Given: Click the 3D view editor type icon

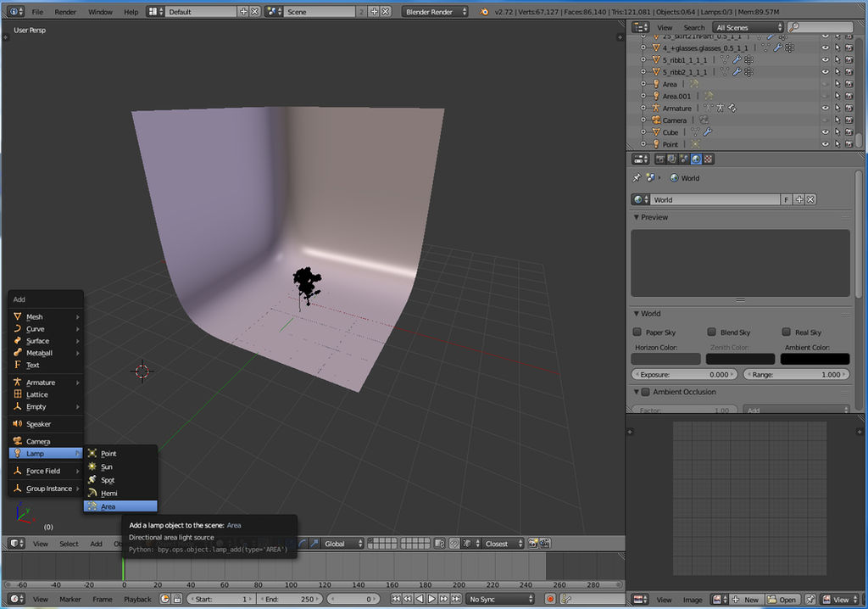Looking at the screenshot, I should (x=17, y=544).
